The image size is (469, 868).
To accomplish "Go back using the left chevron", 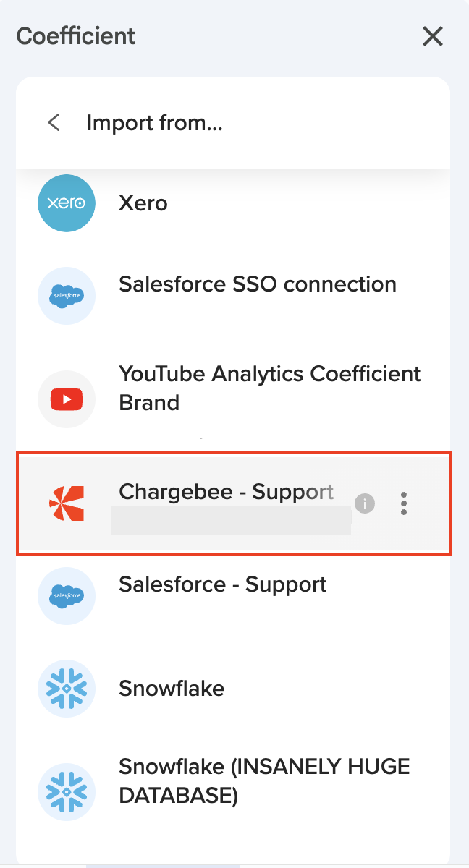I will click(x=54, y=122).
